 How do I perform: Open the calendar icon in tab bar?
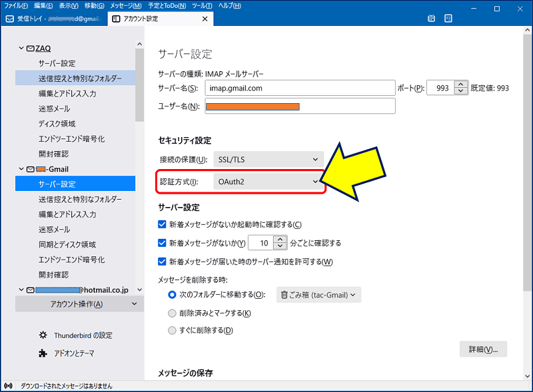pos(431,19)
